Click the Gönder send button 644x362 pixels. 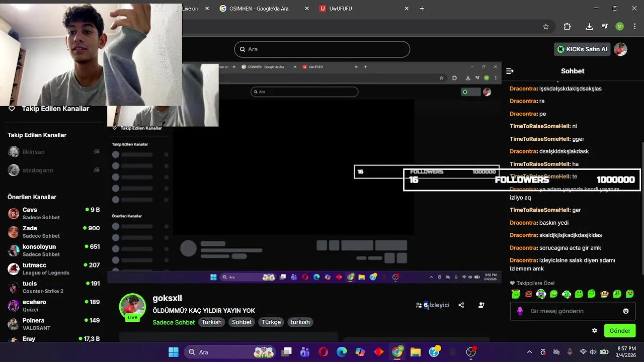[620, 331]
